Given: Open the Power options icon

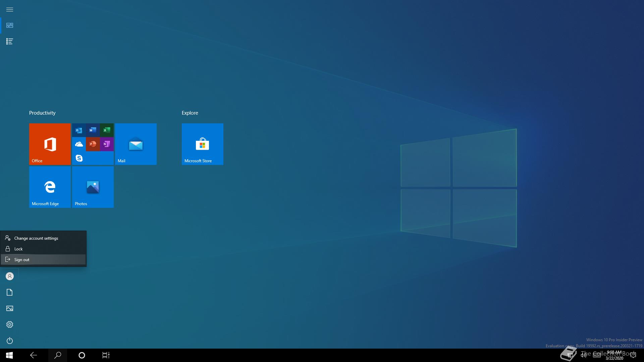Looking at the screenshot, I should 9,341.
